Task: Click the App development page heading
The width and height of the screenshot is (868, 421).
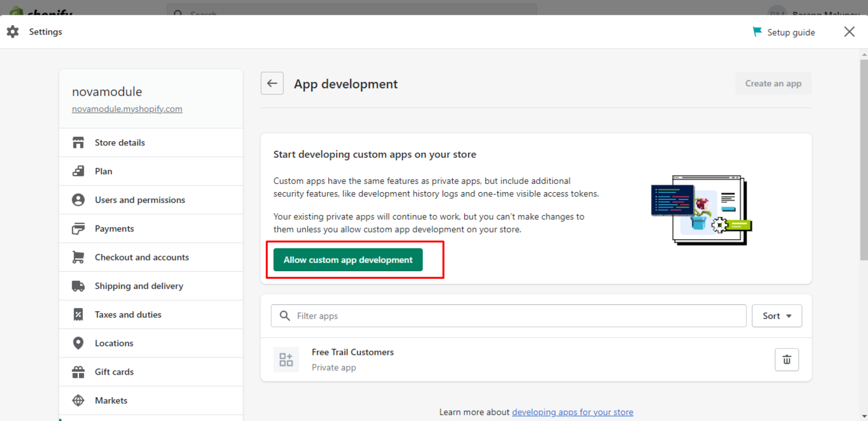Action: tap(345, 84)
